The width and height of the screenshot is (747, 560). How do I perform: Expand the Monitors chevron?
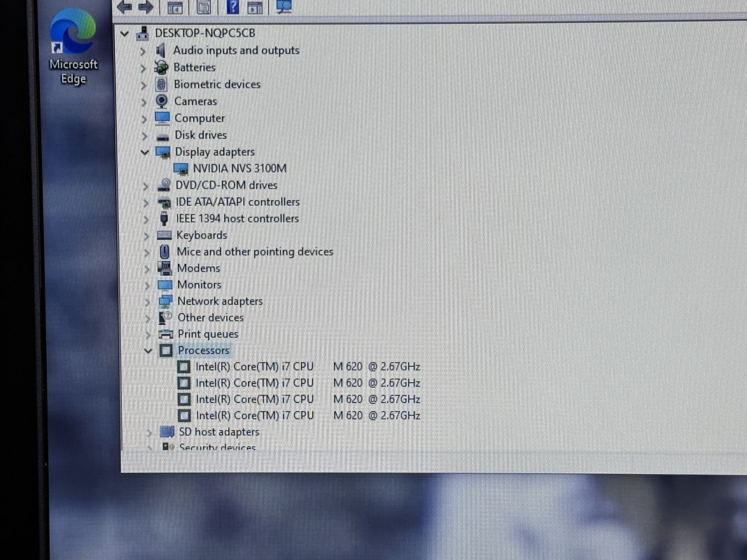(x=147, y=286)
